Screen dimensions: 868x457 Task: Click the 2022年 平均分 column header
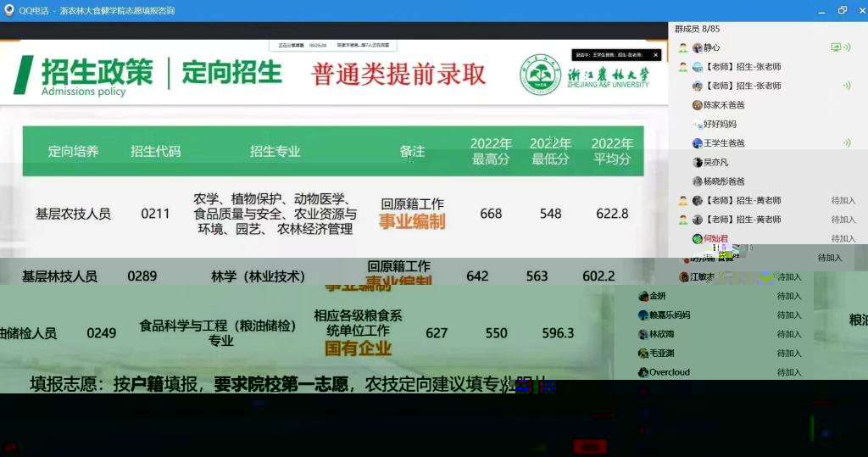[612, 151]
